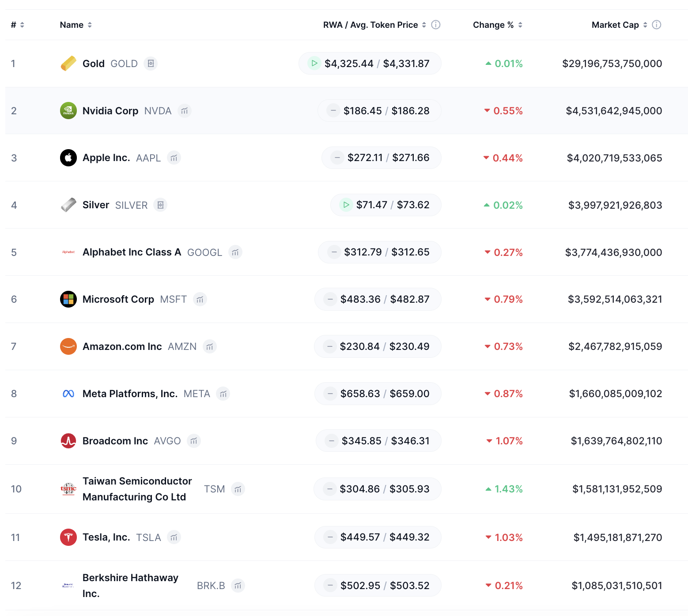Toggle the minus button on Microsoft's price pill
Viewport: 688px width, 616px height.
(330, 299)
